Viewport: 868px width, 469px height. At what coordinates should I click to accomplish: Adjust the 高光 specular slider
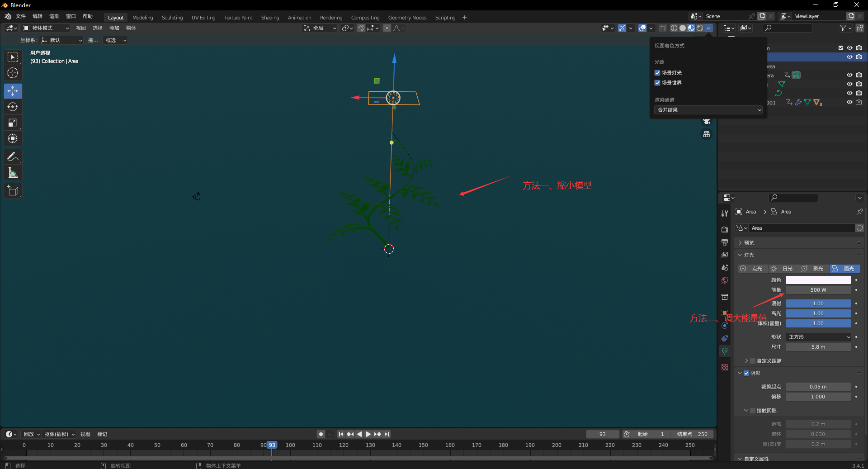[818, 313]
